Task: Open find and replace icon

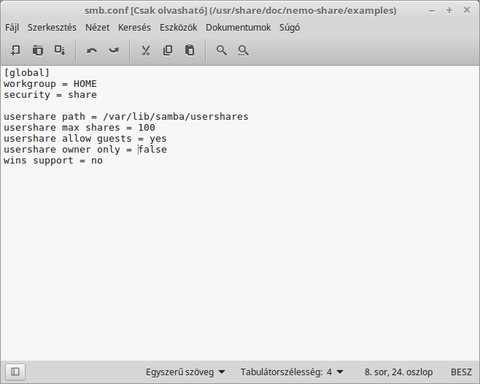Action: tap(243, 50)
